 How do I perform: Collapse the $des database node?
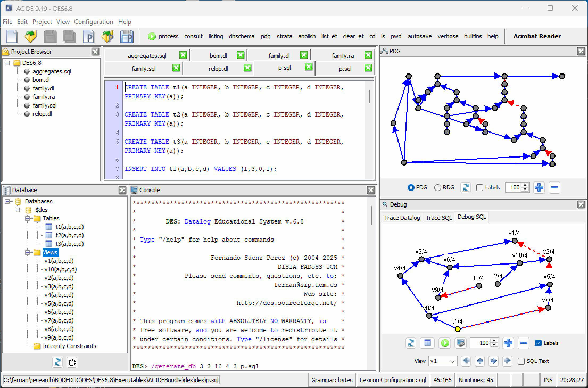click(17, 210)
